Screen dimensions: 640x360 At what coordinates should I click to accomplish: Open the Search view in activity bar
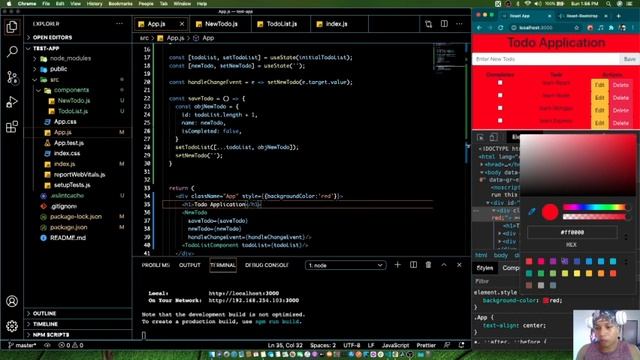click(x=12, y=52)
